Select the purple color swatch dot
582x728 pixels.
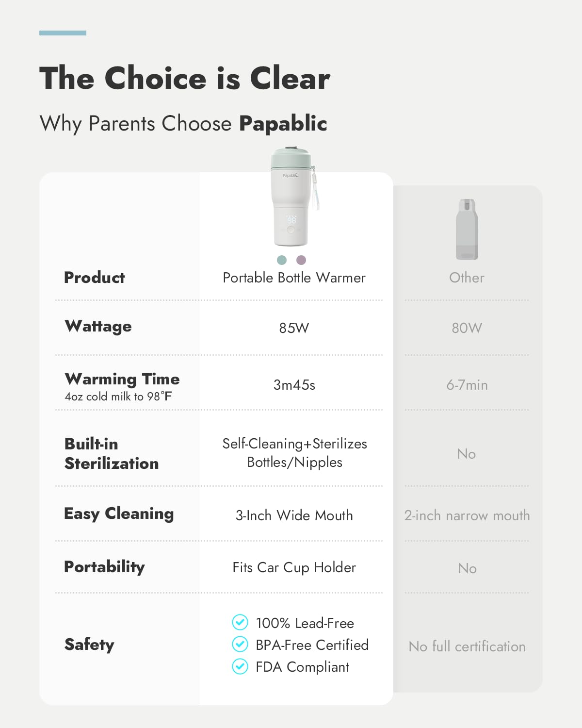click(x=301, y=260)
